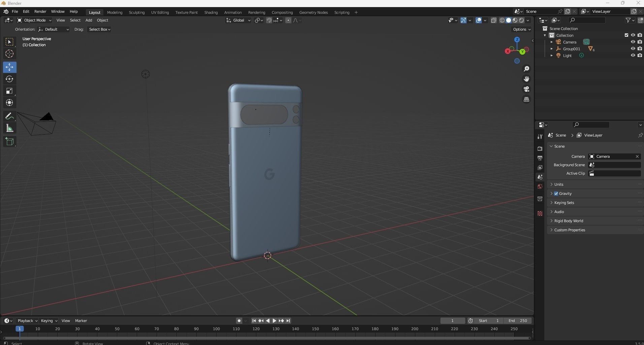Open the Collection properties tab

tap(540, 199)
